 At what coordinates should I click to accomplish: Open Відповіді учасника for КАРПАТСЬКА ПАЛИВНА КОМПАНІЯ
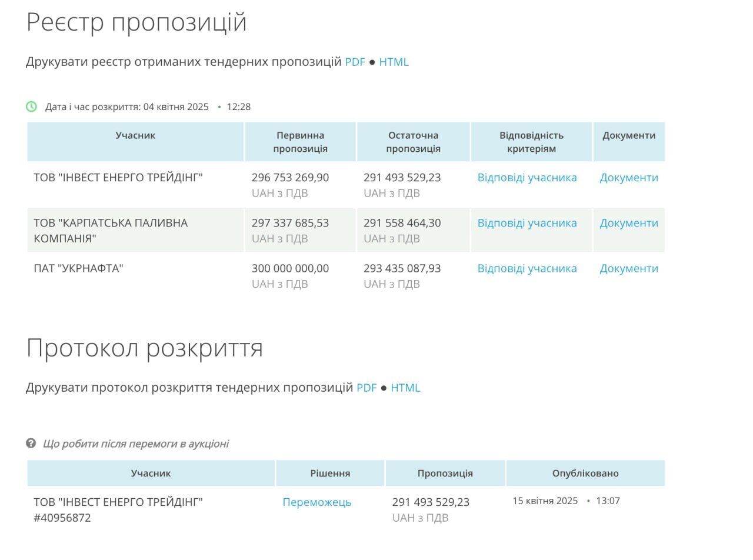[x=527, y=223]
